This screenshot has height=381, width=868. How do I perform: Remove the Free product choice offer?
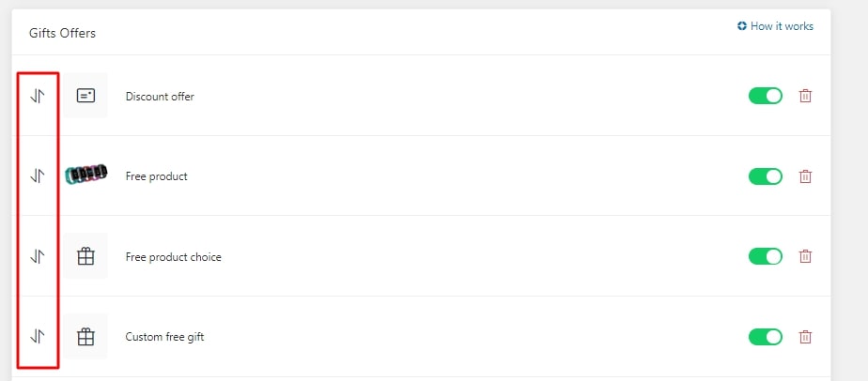click(x=805, y=256)
